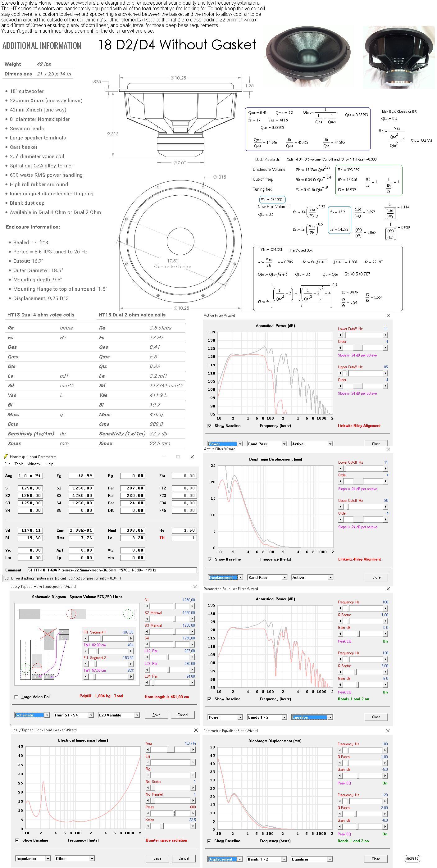Click Cancel in the Schematic wizard
This screenshot has height=868, width=437.
click(183, 715)
